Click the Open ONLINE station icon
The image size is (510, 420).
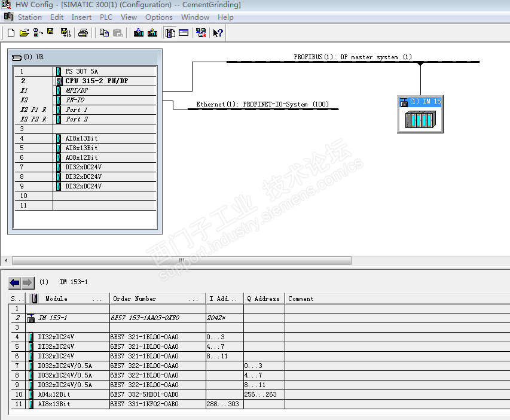pos(38,33)
